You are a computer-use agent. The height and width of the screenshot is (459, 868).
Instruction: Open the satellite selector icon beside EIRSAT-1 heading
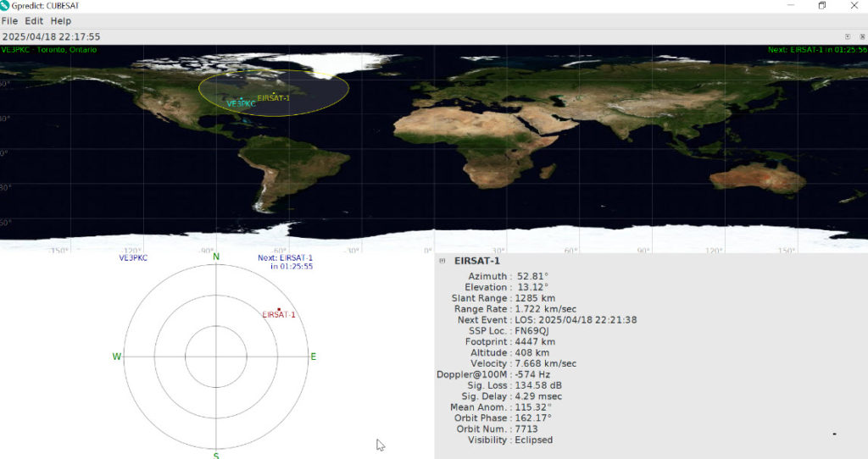click(442, 261)
